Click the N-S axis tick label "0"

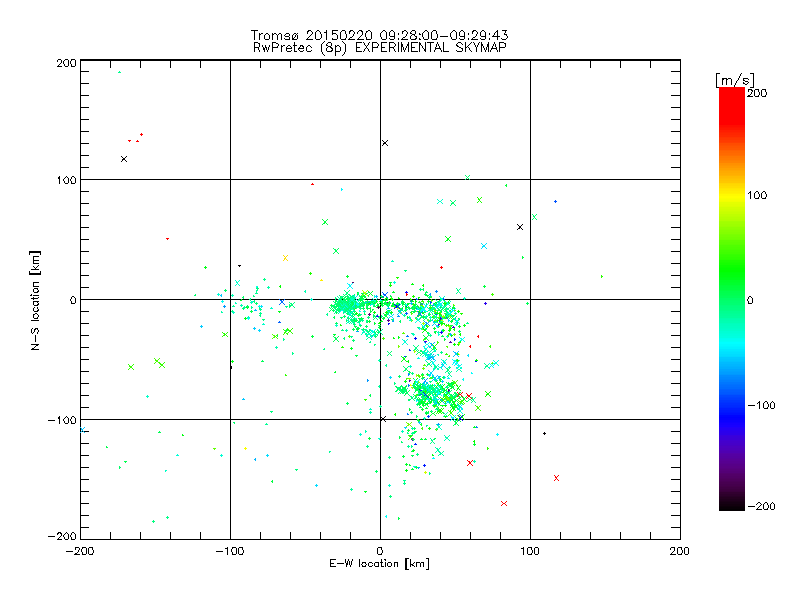point(73,300)
